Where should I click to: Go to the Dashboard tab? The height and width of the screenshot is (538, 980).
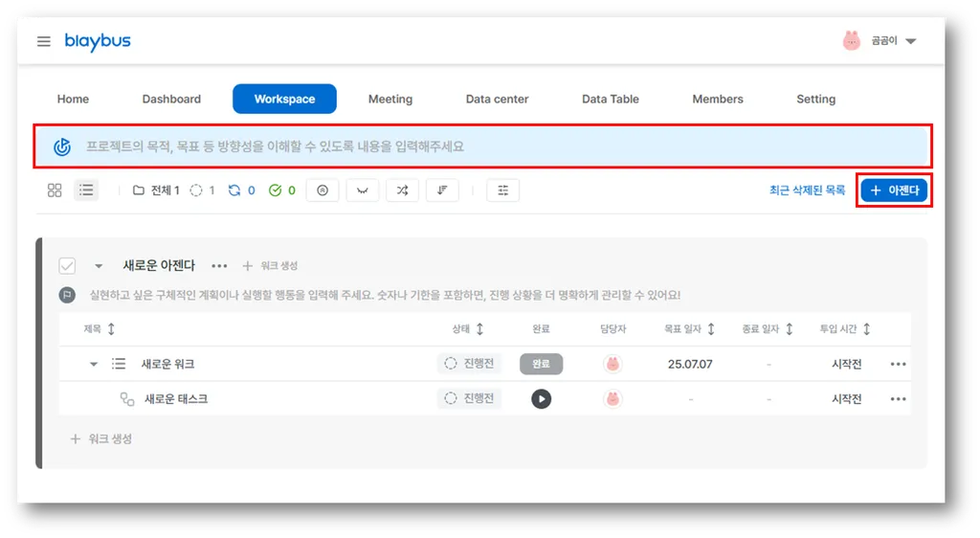coord(171,99)
